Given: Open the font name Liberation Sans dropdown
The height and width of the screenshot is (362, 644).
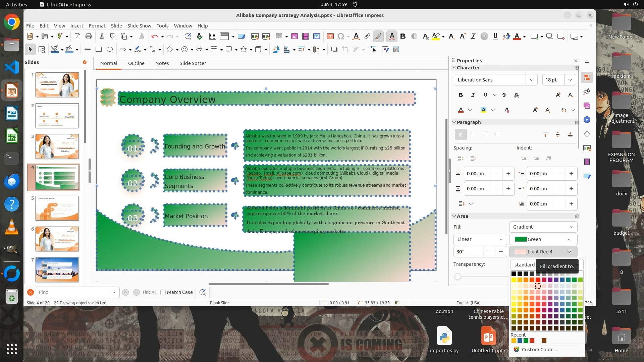Looking at the screenshot, I should [x=531, y=80].
